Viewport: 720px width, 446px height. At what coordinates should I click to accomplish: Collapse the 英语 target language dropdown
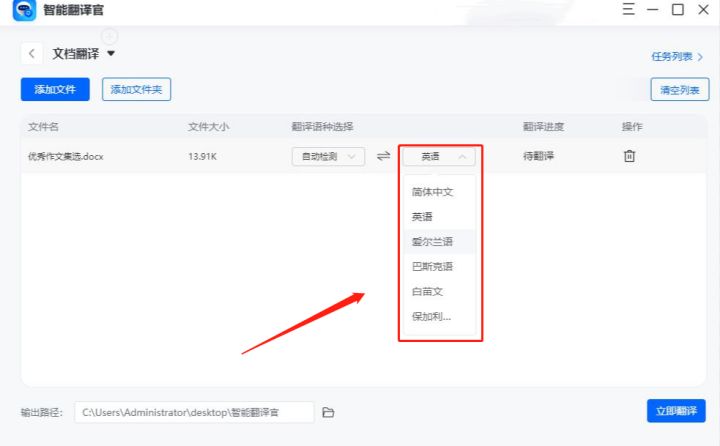point(439,157)
